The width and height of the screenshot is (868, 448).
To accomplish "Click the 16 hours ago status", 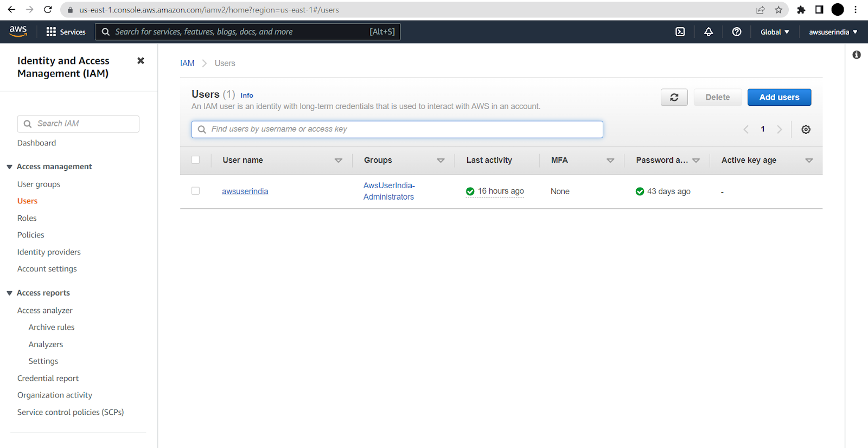I will tap(495, 191).
